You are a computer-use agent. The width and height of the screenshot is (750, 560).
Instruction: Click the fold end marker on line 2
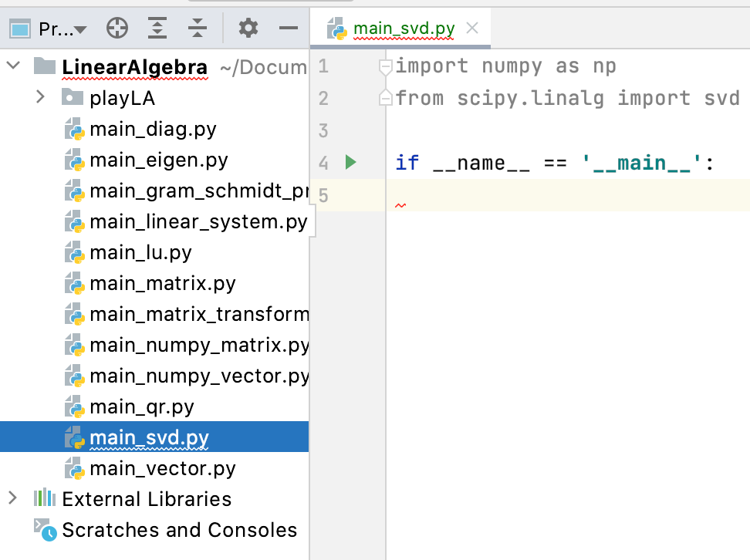pos(385,98)
